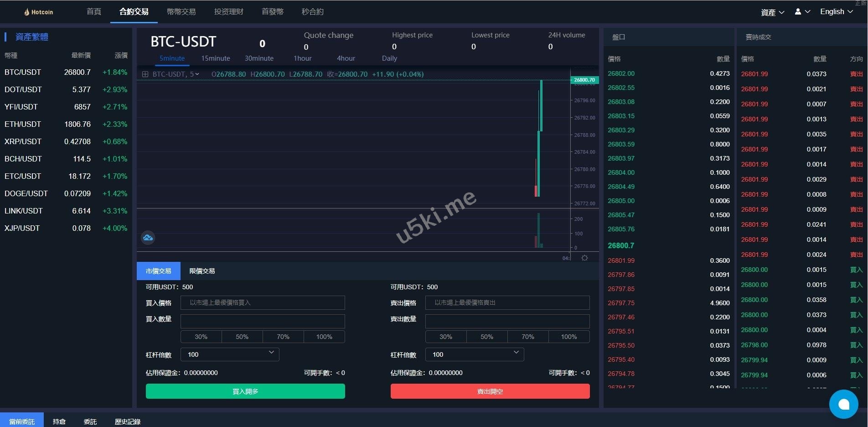Screen dimensions: 868x427
Task: Open the buy-side 杠杆倍數 leverage dropdown
Action: (x=230, y=354)
